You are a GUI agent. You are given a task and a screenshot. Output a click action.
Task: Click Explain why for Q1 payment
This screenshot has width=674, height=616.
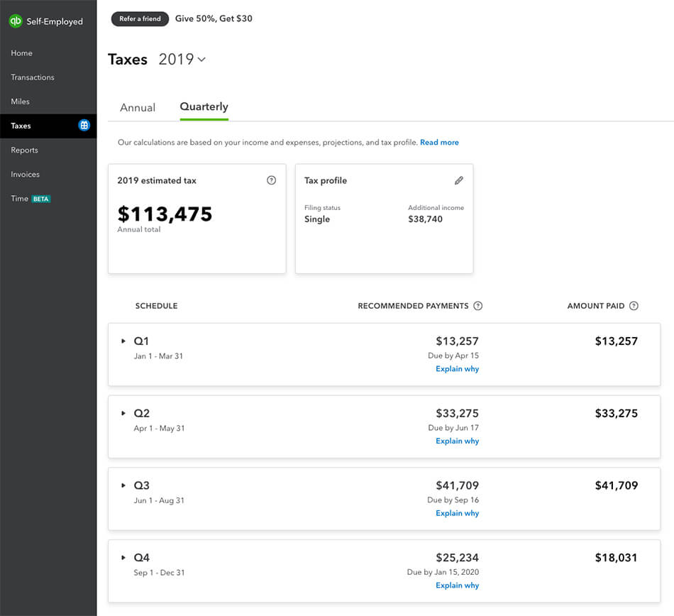tap(458, 369)
